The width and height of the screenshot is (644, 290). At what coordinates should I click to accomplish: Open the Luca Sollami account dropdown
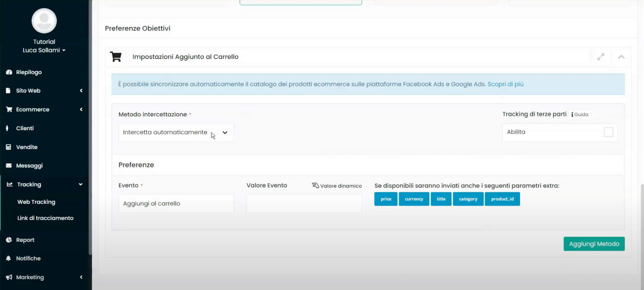click(44, 50)
